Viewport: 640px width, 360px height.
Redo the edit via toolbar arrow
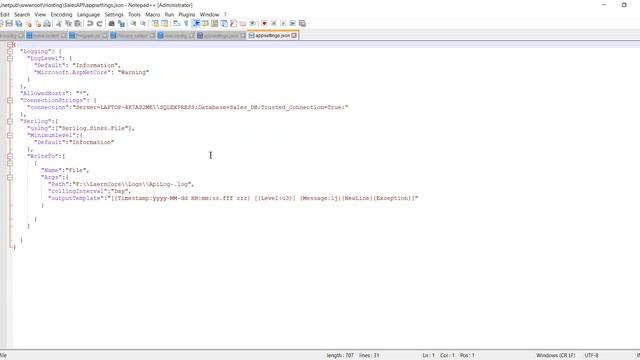click(99, 24)
